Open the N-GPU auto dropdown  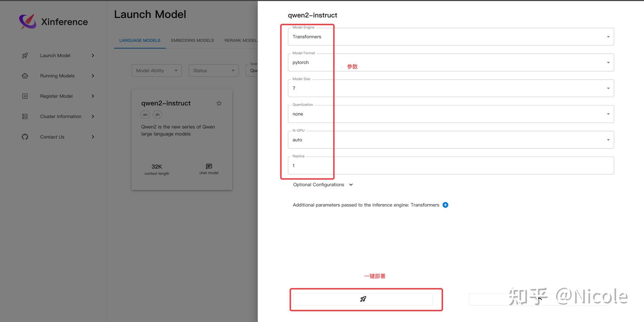click(451, 140)
